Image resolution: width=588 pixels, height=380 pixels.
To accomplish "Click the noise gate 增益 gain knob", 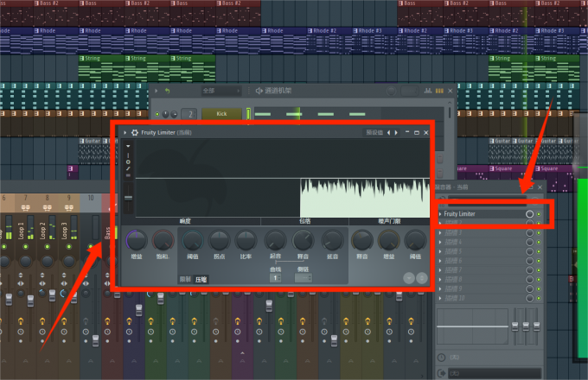I will [x=388, y=240].
